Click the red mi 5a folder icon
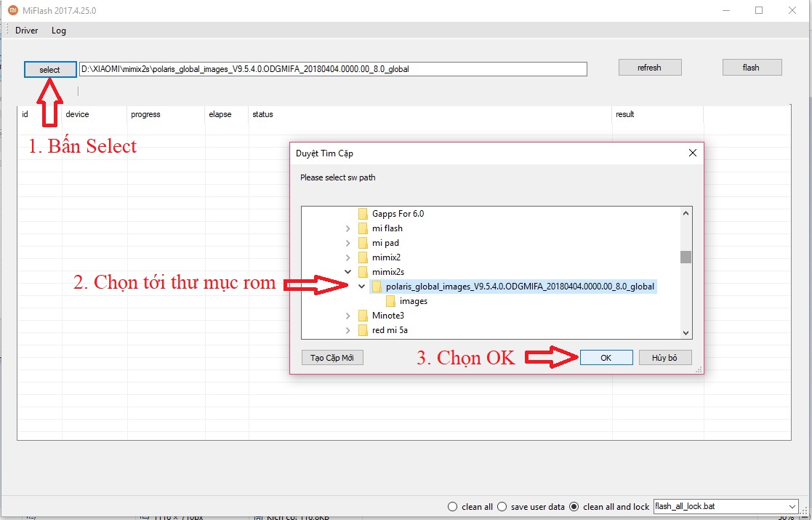 (363, 330)
